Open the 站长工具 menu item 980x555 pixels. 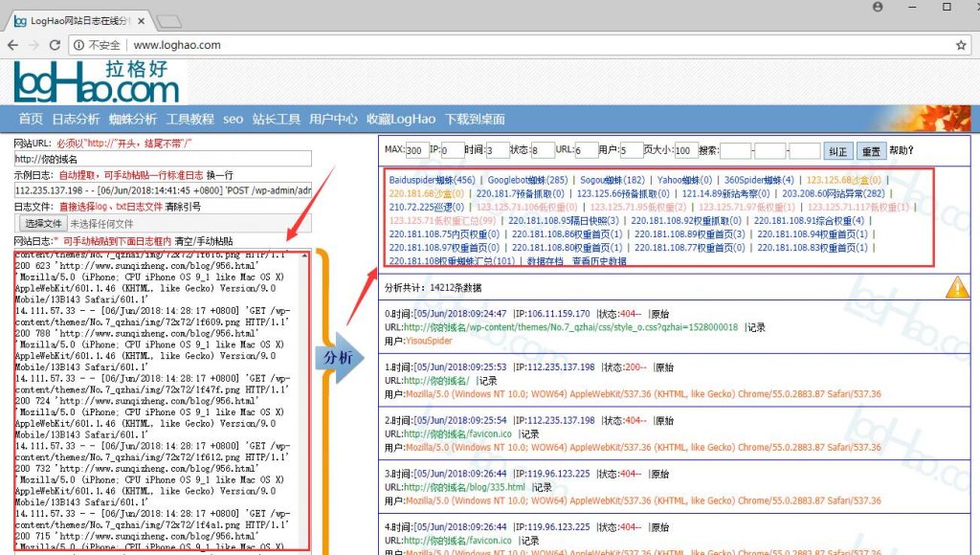277,119
